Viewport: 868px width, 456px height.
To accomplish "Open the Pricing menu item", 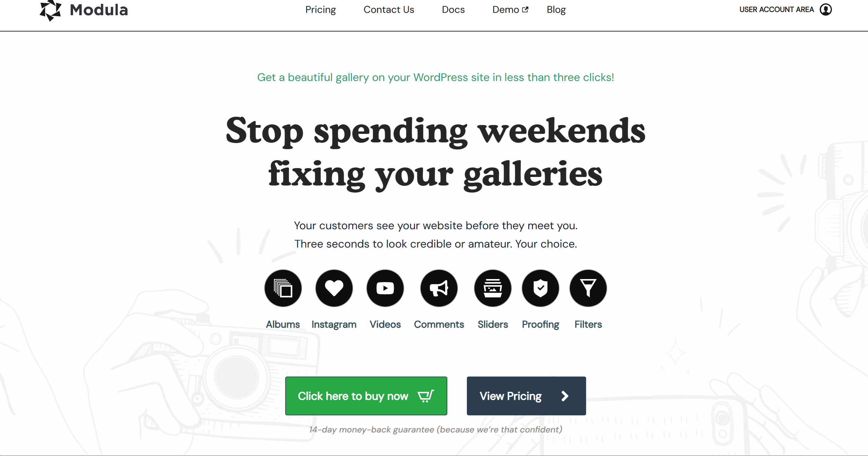I will click(320, 10).
